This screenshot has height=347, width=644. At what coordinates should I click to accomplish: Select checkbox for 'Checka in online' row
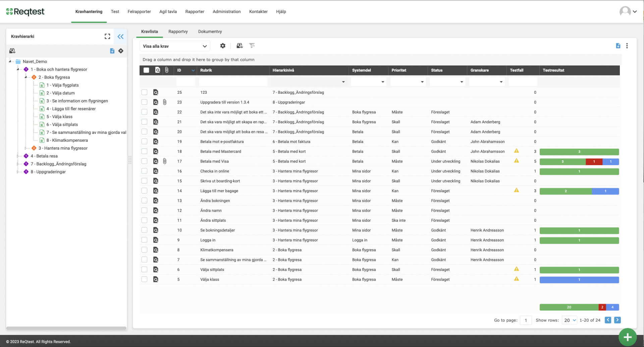(x=145, y=171)
